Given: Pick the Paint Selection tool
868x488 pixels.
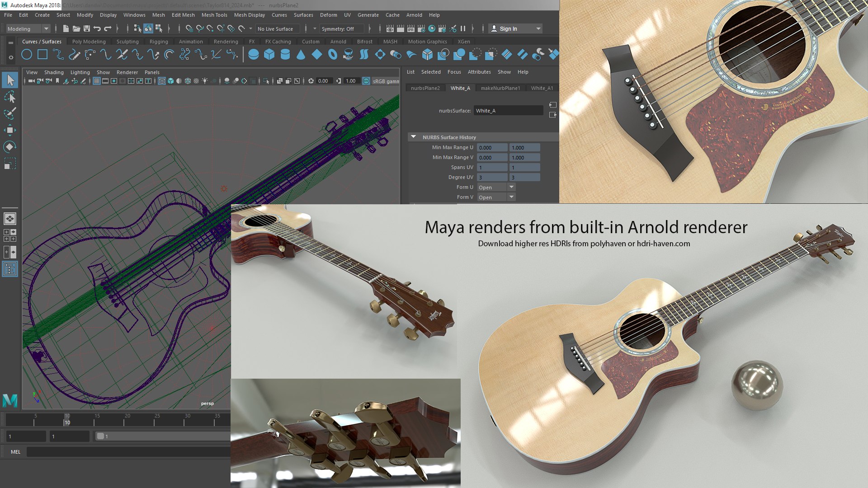Looking at the screenshot, I should pyautogui.click(x=10, y=113).
